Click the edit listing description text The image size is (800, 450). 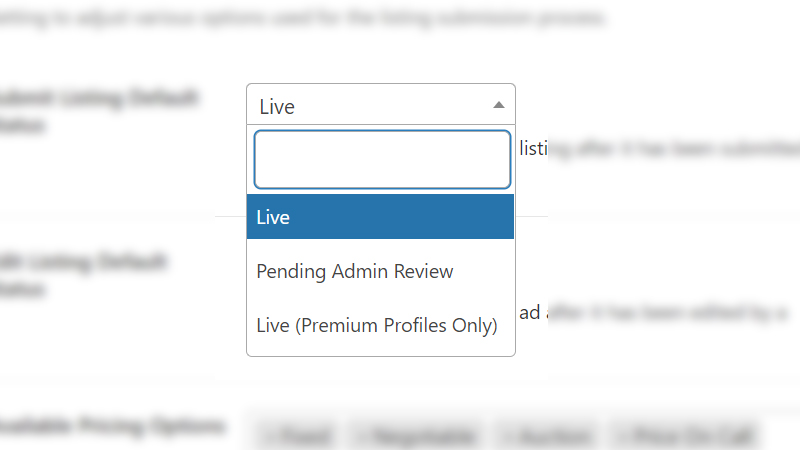pos(655,313)
